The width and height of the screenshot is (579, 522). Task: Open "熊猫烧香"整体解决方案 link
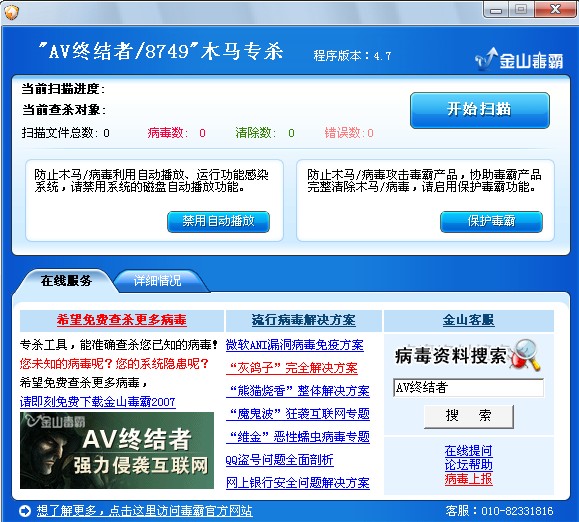[x=298, y=391]
